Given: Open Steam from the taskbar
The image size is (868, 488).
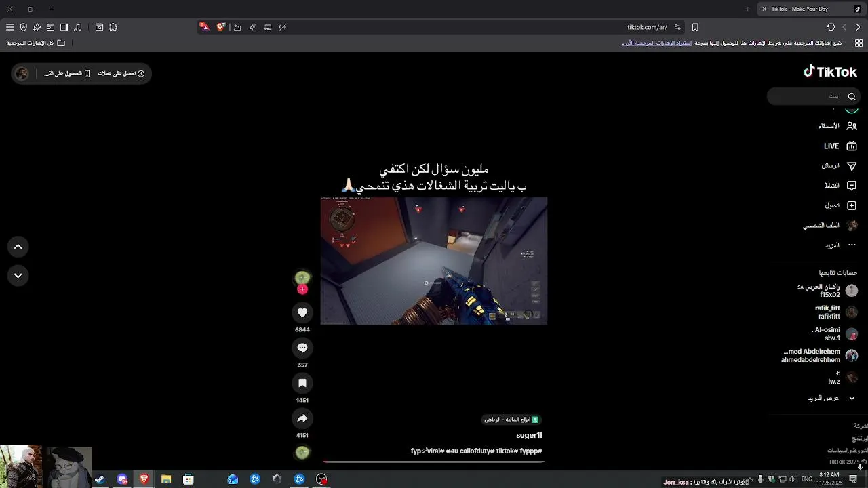Looking at the screenshot, I should [100, 479].
